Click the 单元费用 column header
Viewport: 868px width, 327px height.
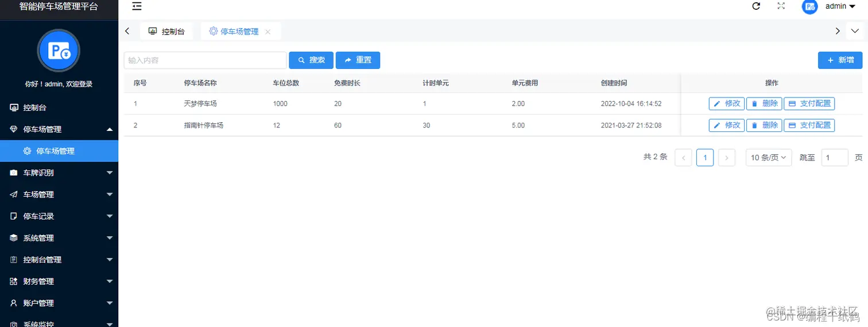click(525, 83)
